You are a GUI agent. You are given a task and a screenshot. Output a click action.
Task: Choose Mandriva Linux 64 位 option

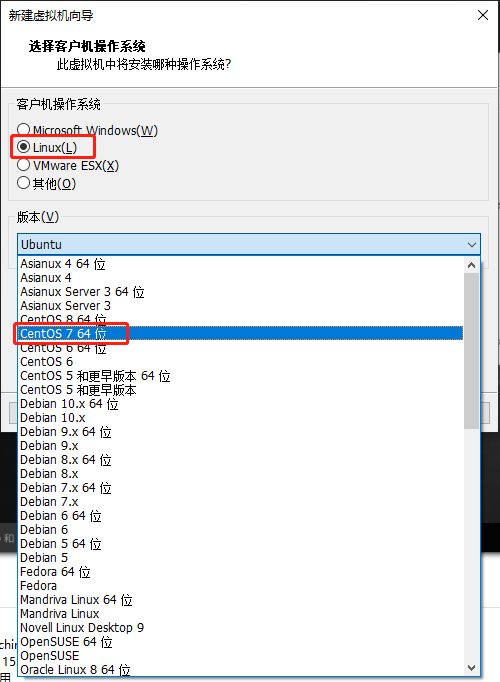[241, 600]
